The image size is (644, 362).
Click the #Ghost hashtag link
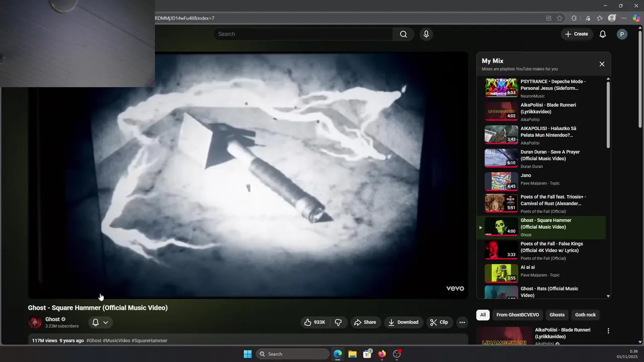tap(94, 340)
